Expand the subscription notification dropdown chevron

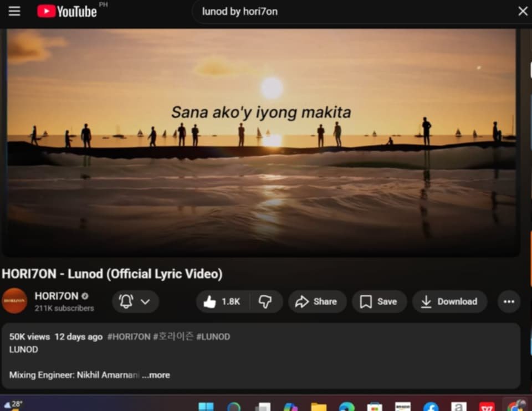coord(145,301)
